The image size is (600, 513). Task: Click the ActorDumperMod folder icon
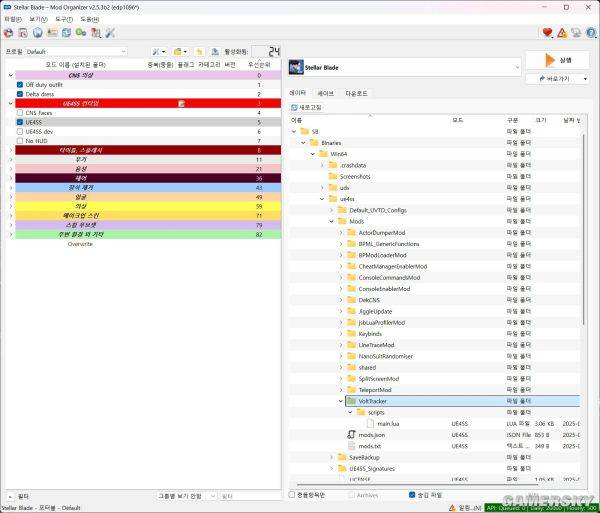point(351,232)
